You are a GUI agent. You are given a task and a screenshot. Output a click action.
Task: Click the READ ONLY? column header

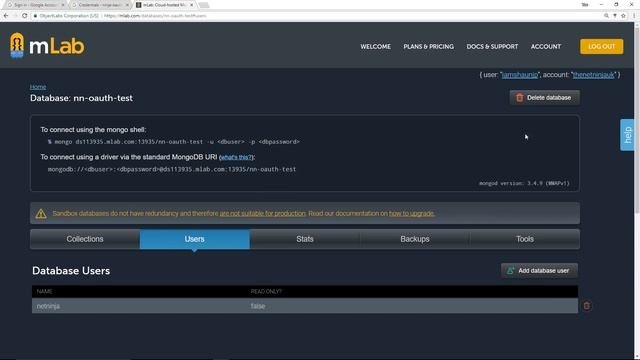click(266, 291)
